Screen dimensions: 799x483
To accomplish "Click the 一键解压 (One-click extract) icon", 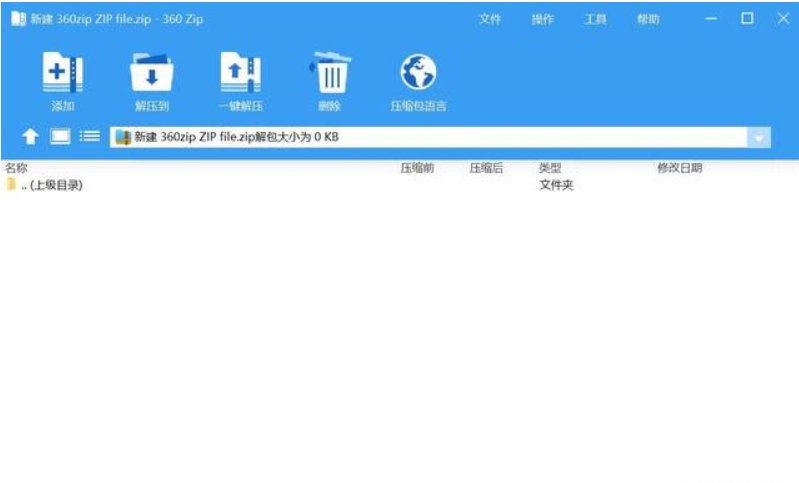I will point(240,75).
